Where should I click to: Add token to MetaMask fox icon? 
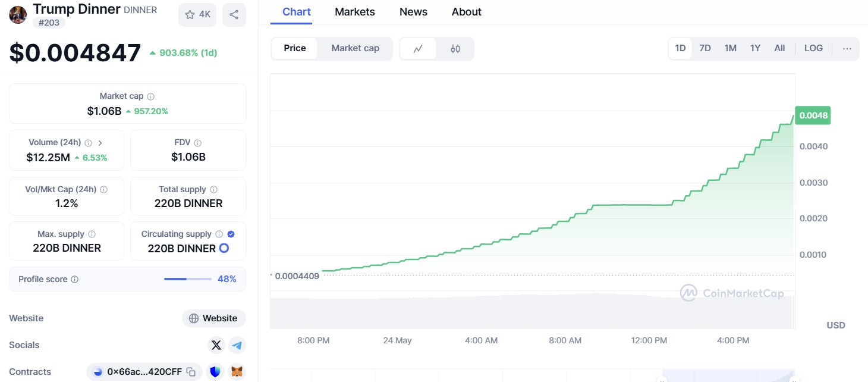pyautogui.click(x=237, y=372)
